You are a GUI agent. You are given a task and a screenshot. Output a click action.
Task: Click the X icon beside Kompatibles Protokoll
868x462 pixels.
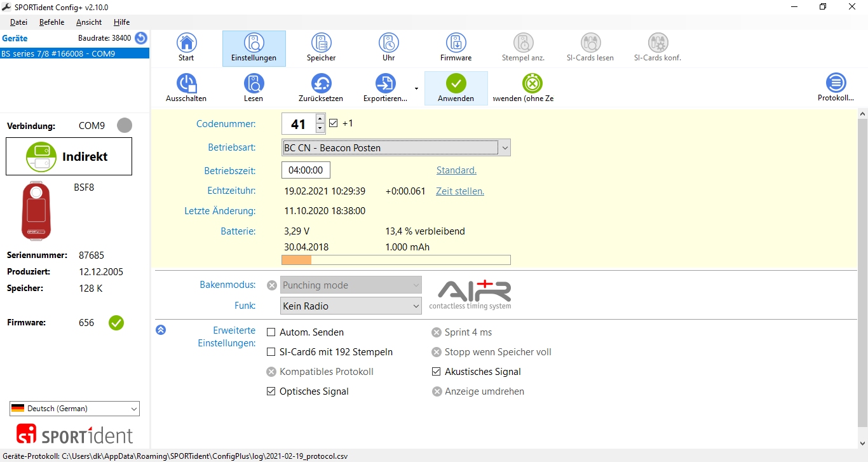271,372
